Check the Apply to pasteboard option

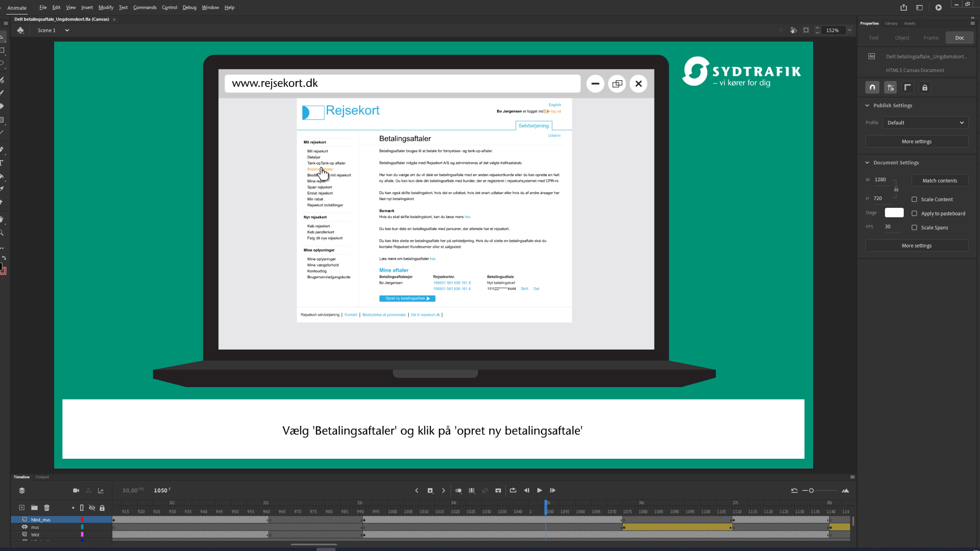914,213
